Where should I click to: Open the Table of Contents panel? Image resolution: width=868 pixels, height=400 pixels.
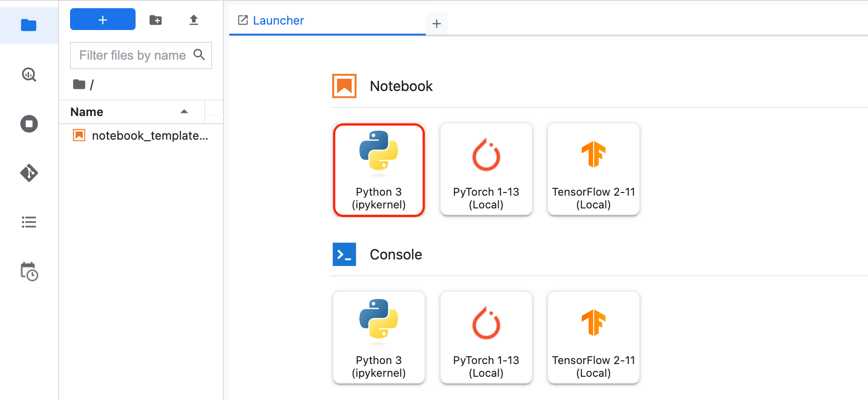tap(29, 222)
